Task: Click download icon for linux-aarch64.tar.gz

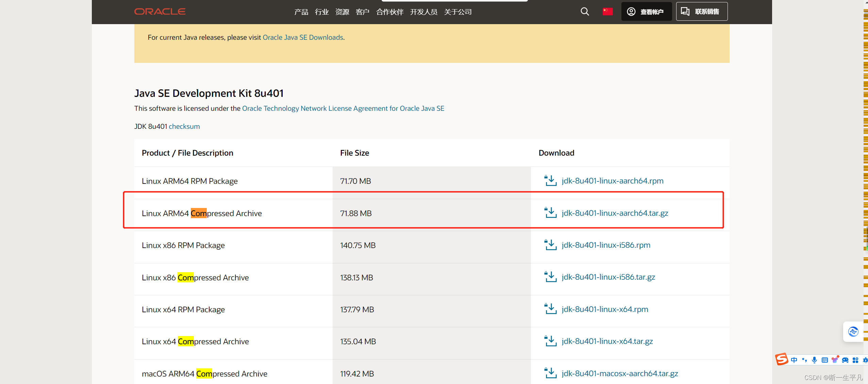Action: coord(550,213)
